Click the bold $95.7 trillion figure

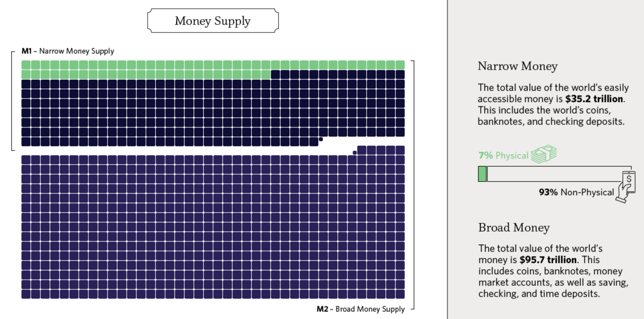(548, 260)
